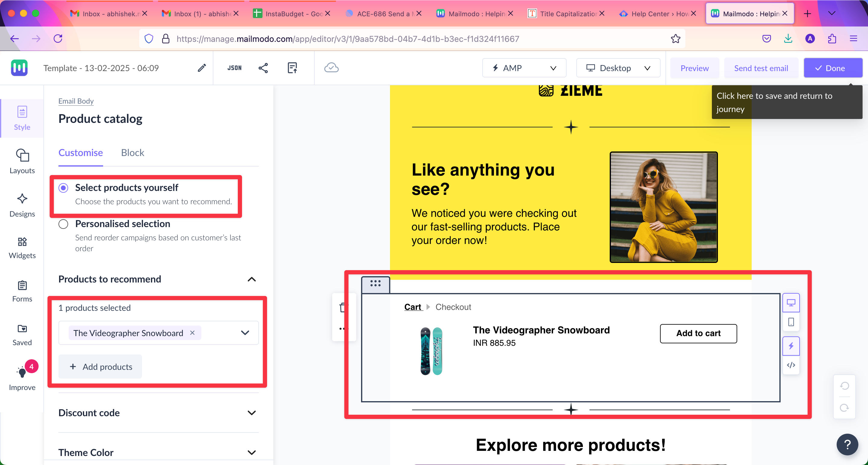This screenshot has height=465, width=868.
Task: Click the Cart breadcrumb link
Action: coord(413,307)
